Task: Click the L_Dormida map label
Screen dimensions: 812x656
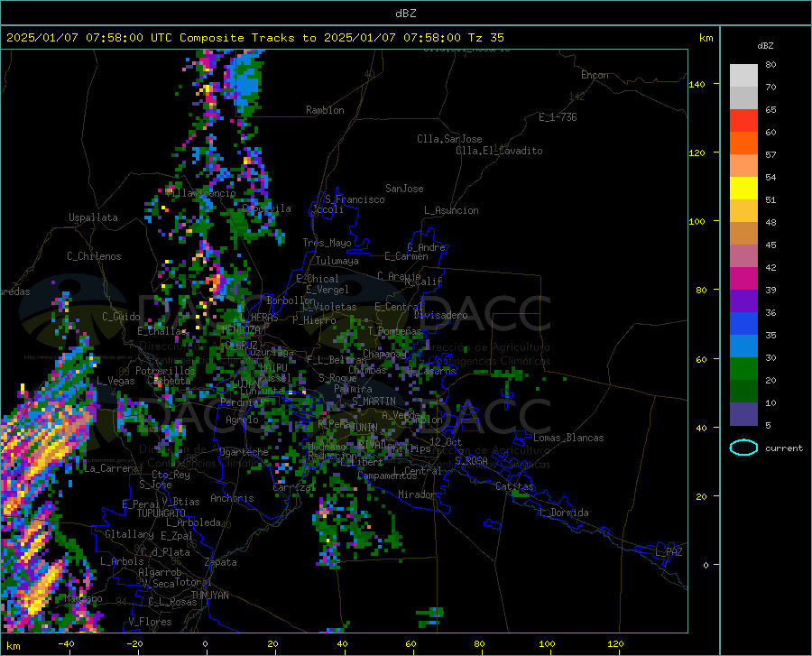Action: 564,513
